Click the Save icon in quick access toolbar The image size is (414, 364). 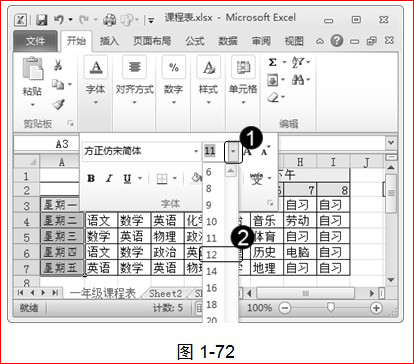[x=41, y=20]
